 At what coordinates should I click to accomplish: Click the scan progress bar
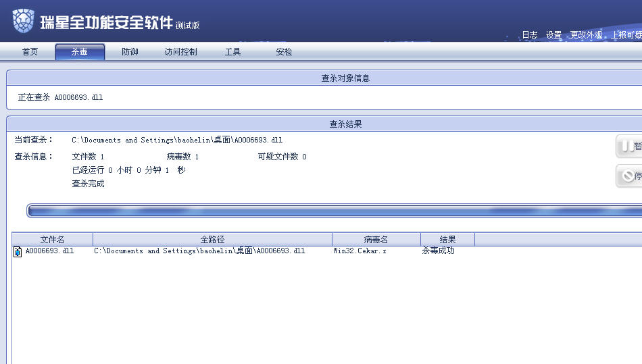(x=334, y=211)
